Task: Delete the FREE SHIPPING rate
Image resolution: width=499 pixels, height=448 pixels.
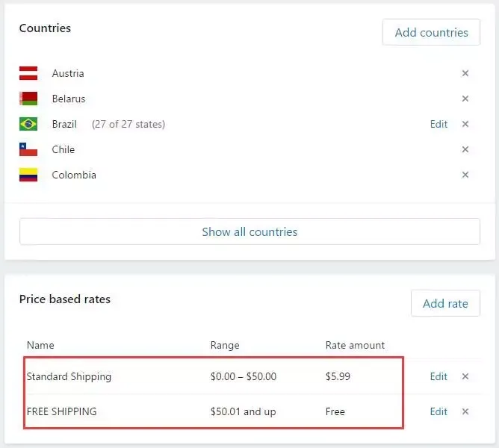Action: coord(465,411)
